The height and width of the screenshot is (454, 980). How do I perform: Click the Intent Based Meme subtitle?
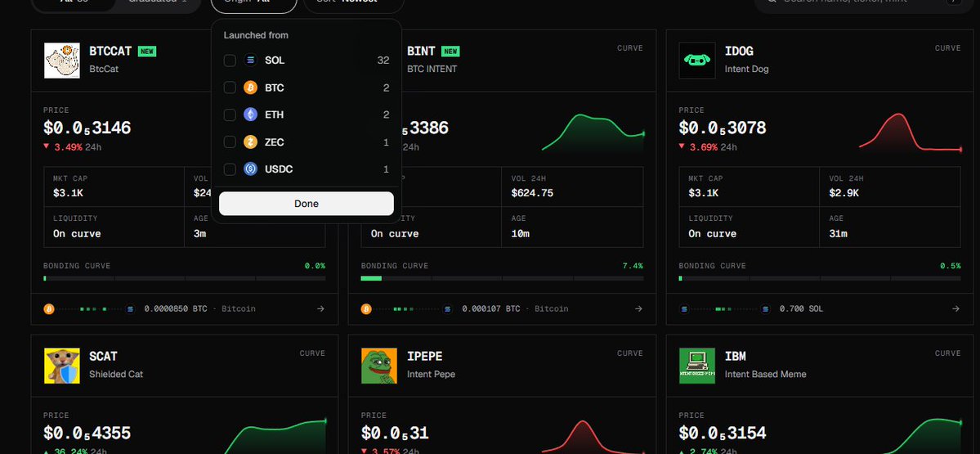[766, 375]
